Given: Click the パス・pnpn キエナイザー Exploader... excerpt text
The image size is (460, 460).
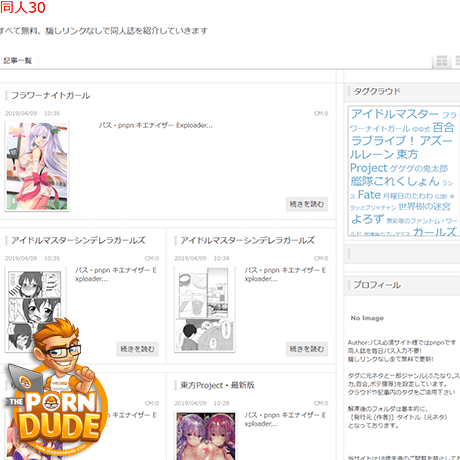Looking at the screenshot, I should click(x=156, y=125).
